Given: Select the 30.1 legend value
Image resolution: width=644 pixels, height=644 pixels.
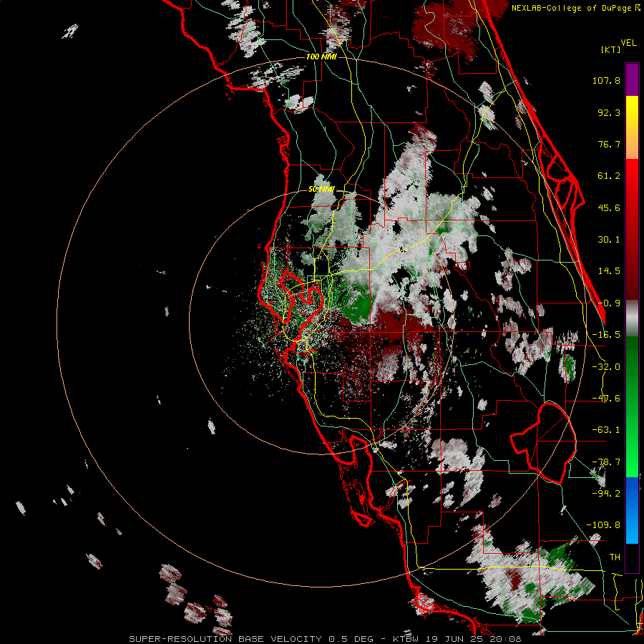Looking at the screenshot, I should click(609, 240).
